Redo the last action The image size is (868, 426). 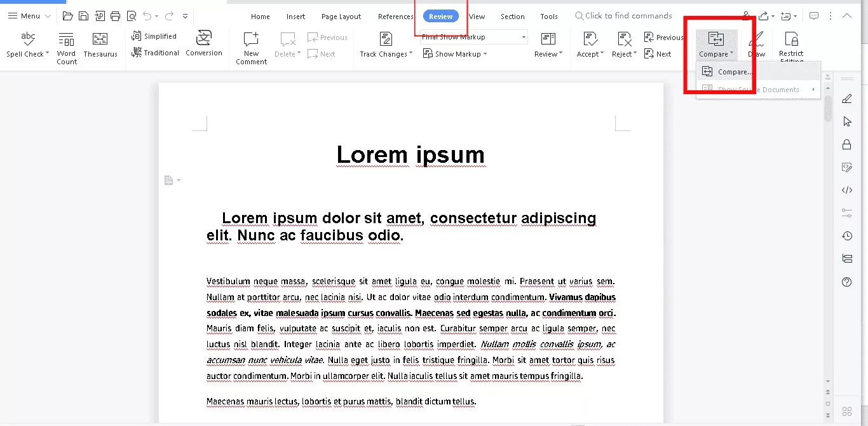click(x=169, y=16)
